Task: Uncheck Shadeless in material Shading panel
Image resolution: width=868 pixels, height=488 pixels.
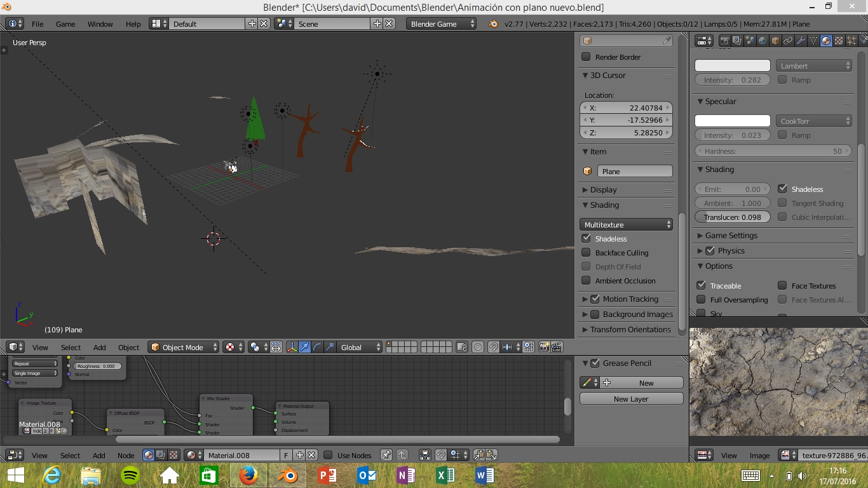Action: (x=782, y=189)
